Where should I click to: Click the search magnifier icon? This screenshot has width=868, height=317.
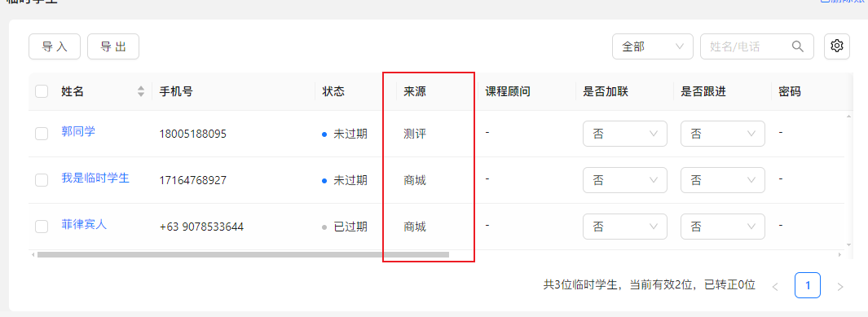point(798,46)
